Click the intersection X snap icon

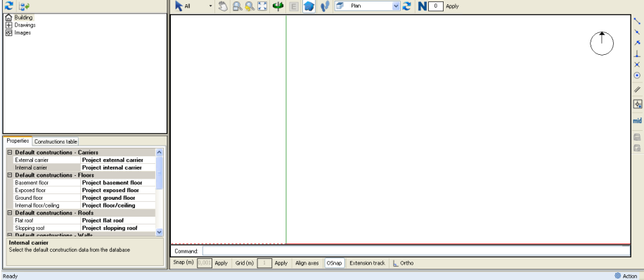(x=637, y=65)
